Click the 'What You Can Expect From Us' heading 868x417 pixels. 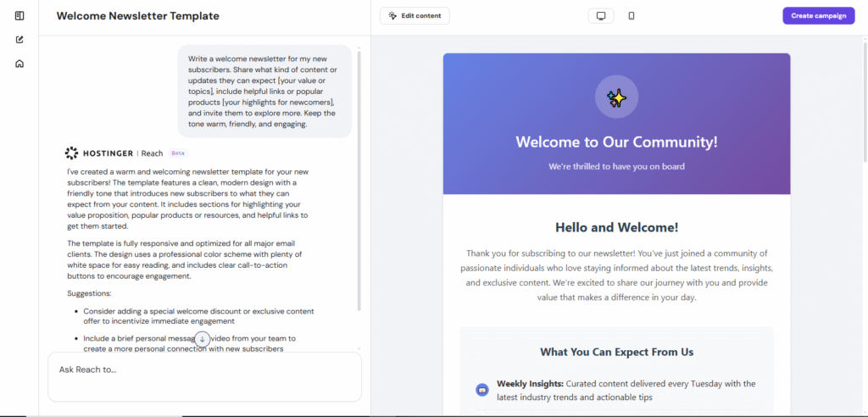(x=616, y=352)
